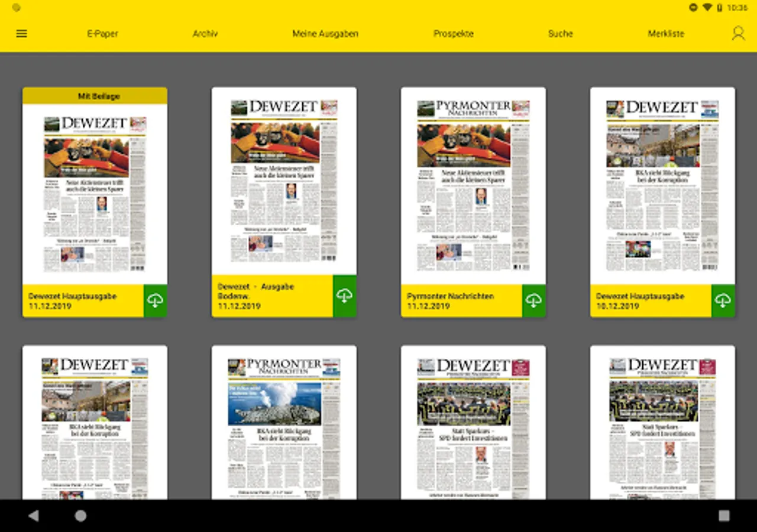Open the user account profile icon

738,33
